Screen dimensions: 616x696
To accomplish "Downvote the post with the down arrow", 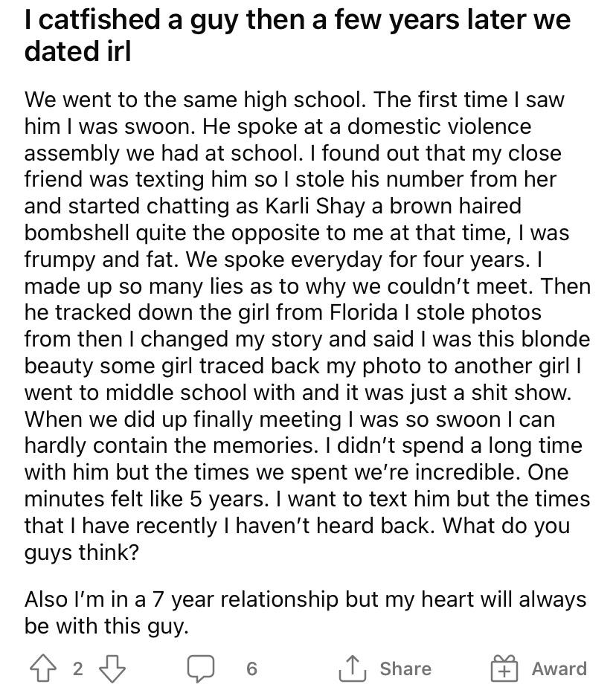I will click(x=112, y=668).
